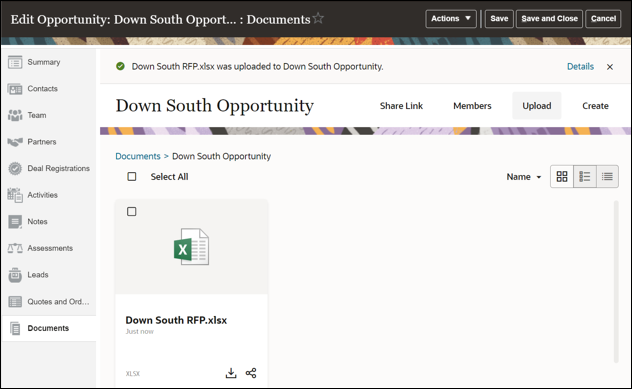632x389 pixels.
Task: Click the Select All label
Action: coord(169,177)
